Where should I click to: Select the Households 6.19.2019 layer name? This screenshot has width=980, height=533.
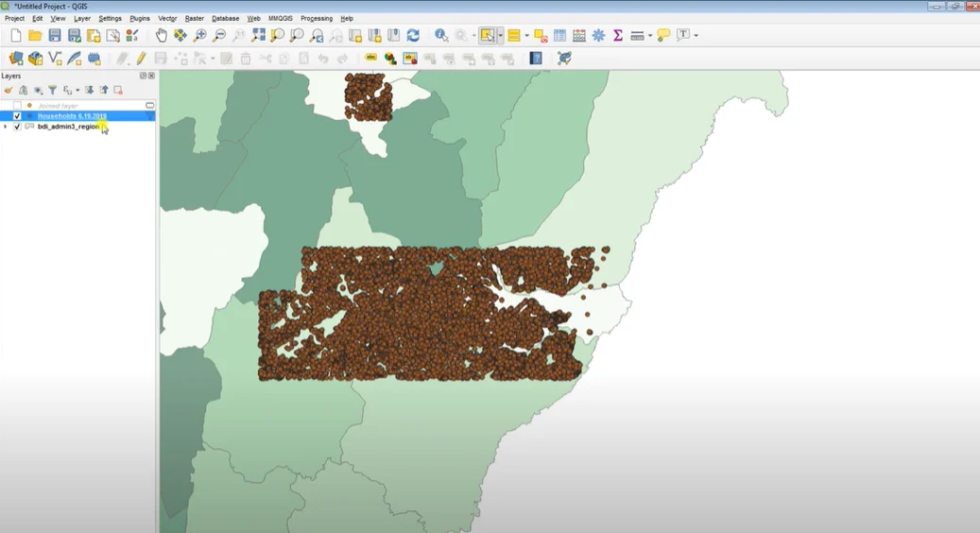[x=72, y=116]
